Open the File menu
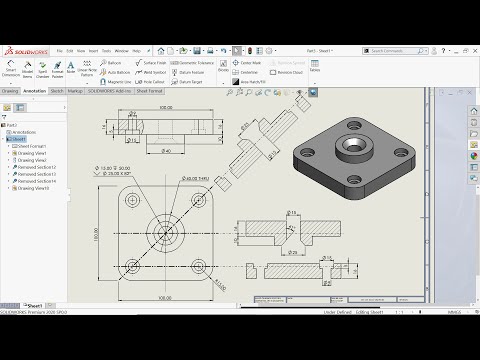 pyautogui.click(x=60, y=51)
